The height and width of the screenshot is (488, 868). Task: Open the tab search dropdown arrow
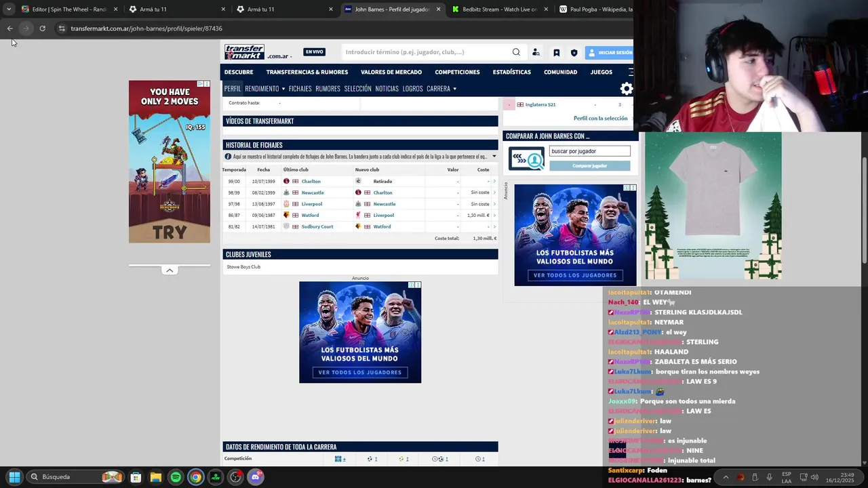pyautogui.click(x=9, y=9)
